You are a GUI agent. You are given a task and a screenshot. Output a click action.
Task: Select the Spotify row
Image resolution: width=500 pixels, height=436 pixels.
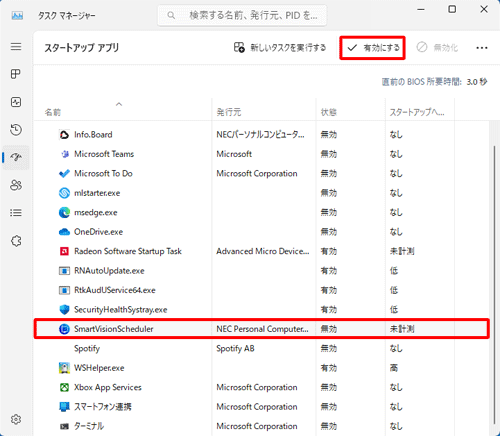point(261,349)
